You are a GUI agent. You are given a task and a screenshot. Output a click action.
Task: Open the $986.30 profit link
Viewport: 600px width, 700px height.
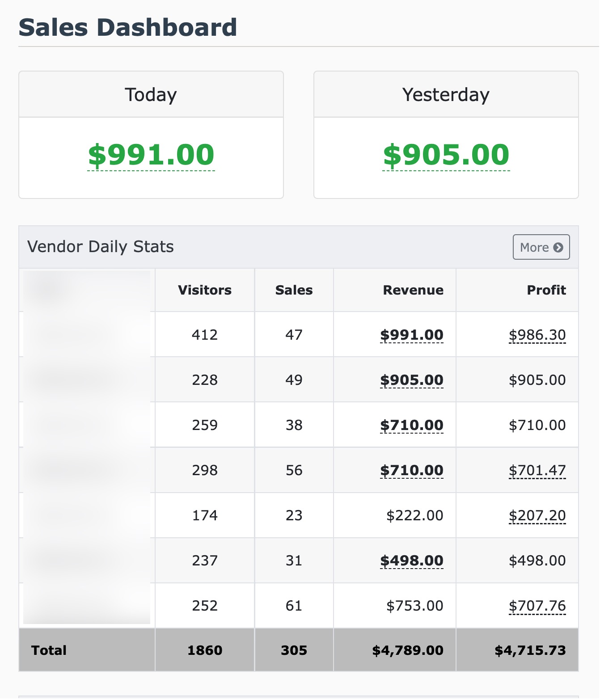pos(537,335)
